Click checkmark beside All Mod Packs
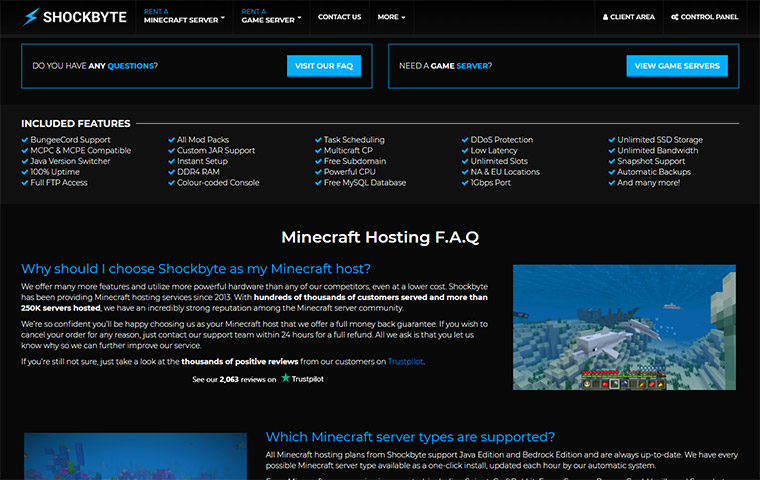The image size is (760, 480). (x=171, y=140)
